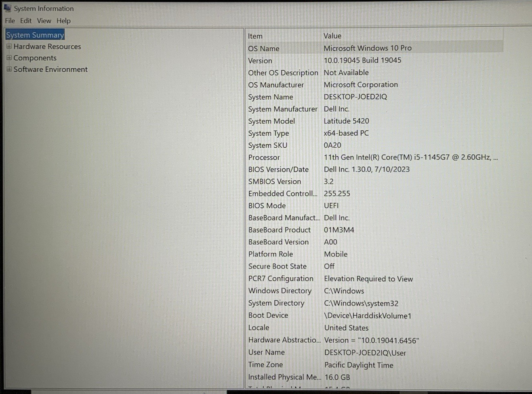This screenshot has height=394, width=532.
Task: Click the value 10.0.19045 Build 19045
Action: point(362,60)
